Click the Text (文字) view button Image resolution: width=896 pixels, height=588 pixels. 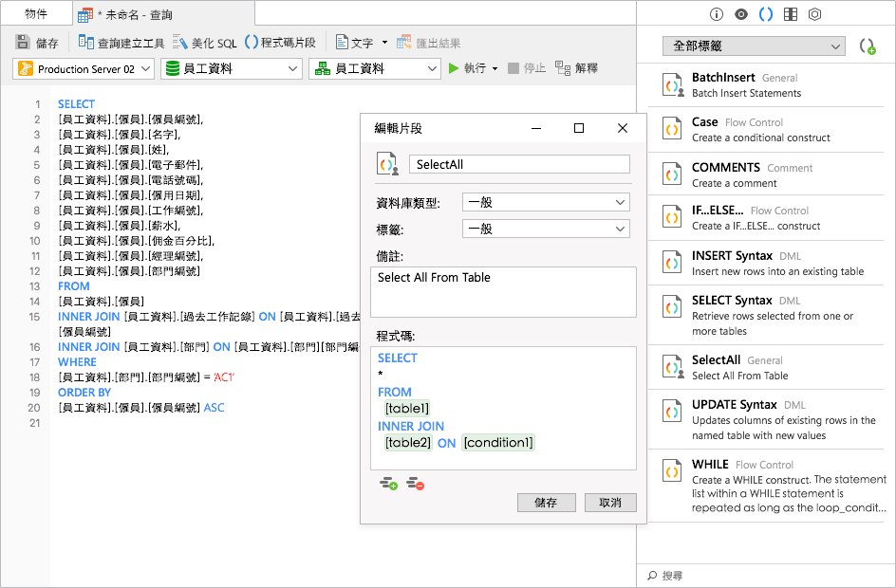coord(354,43)
